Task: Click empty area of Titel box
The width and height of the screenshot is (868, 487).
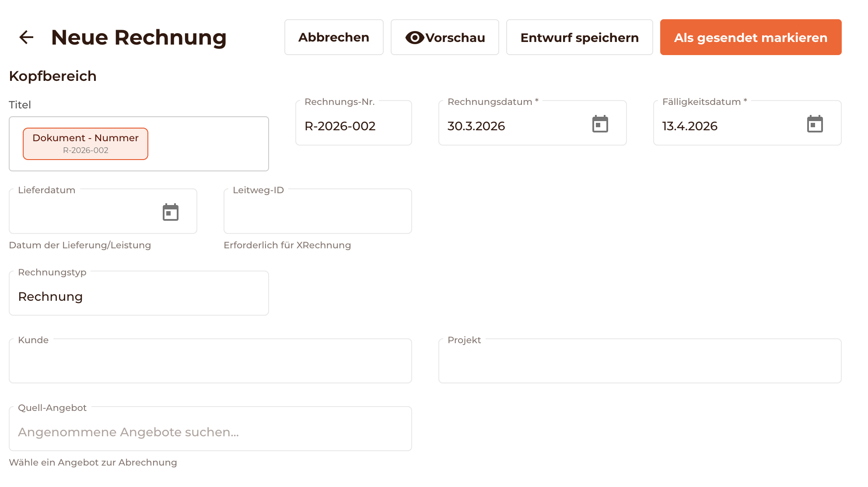Action: tap(210, 143)
